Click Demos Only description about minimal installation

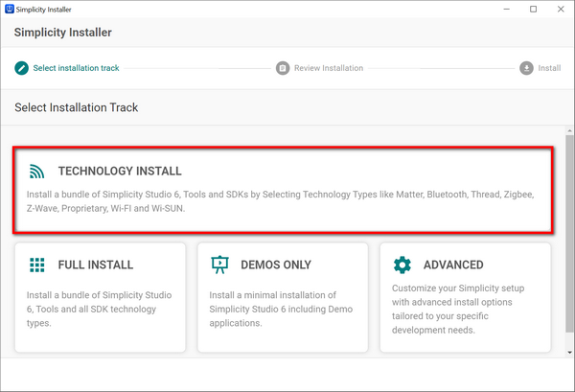(281, 310)
